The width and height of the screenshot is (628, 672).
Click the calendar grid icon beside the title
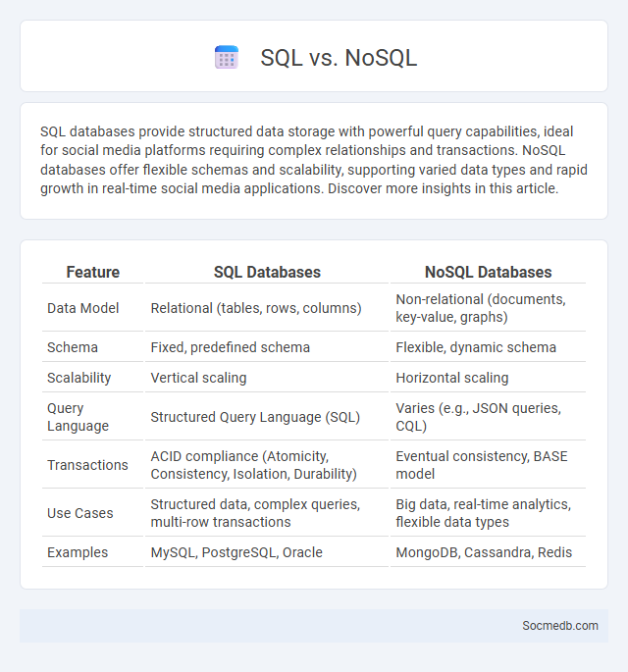(227, 57)
